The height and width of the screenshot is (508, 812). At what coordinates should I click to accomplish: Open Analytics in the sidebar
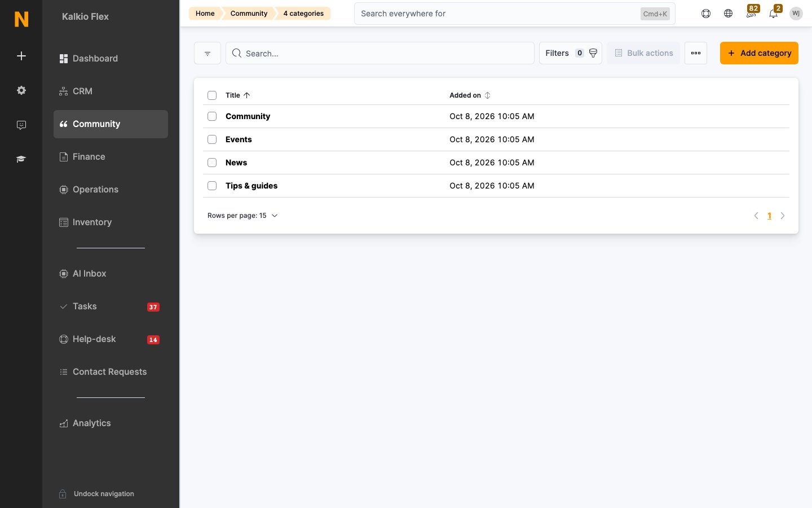111,423
